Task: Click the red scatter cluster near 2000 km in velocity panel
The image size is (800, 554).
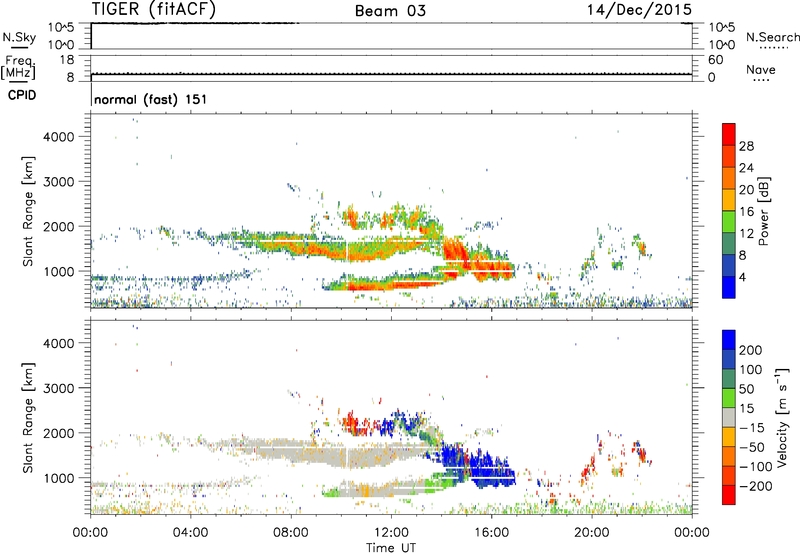Action: 355,423
